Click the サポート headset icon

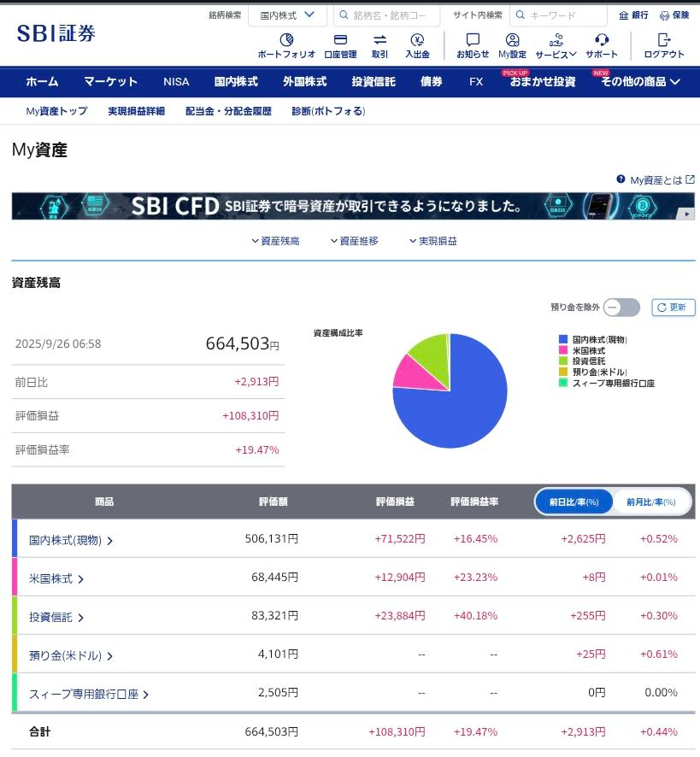click(602, 40)
